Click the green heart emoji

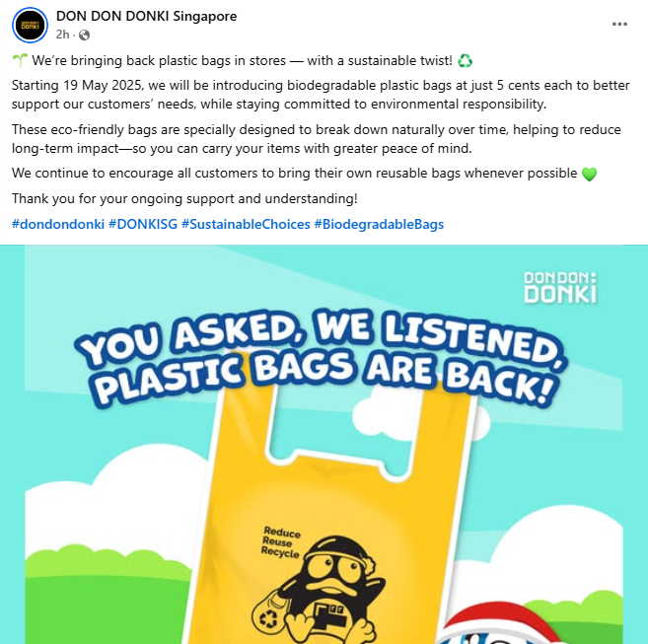click(589, 174)
